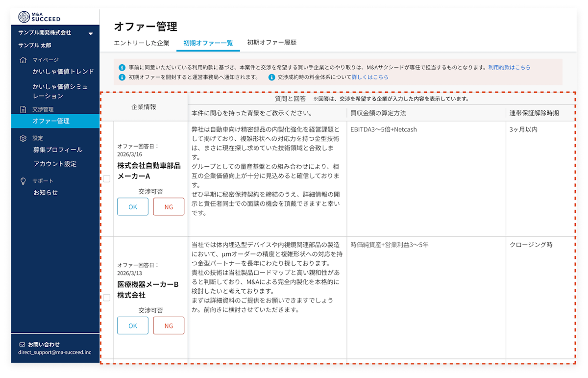Click the 質問と回答 header
Viewport: 588px width, 378px height.
tap(291, 99)
